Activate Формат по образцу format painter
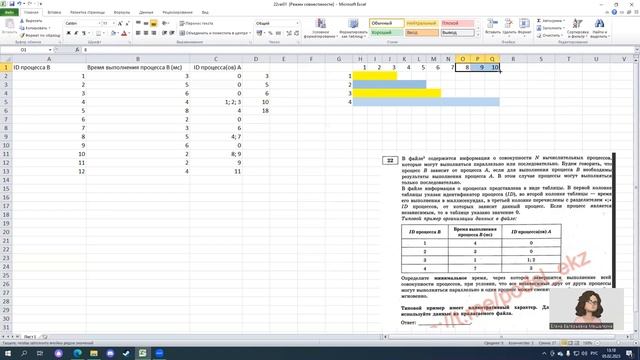640x360 pixels. (x=40, y=36)
